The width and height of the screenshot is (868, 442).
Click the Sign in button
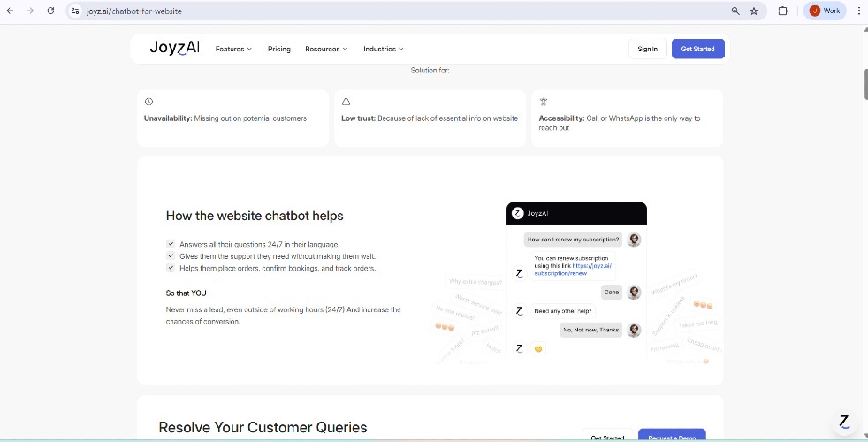click(x=647, y=49)
